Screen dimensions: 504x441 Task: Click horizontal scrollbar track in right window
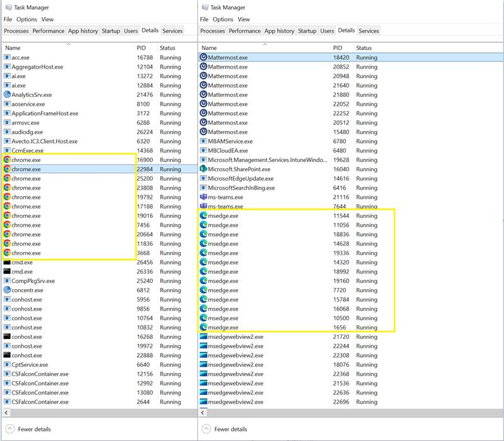tap(355, 413)
